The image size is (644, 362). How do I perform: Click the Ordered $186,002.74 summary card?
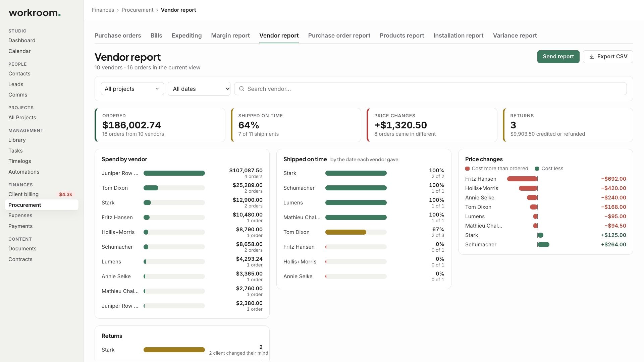pyautogui.click(x=160, y=125)
